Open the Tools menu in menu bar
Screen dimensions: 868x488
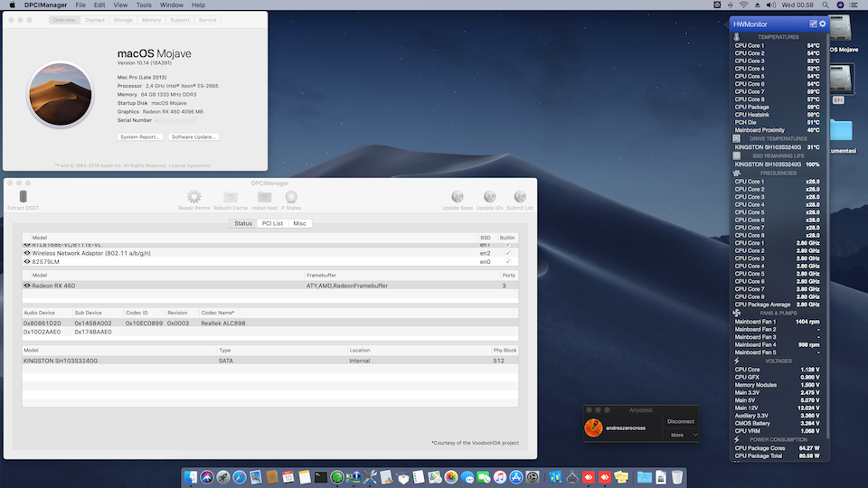(144, 5)
